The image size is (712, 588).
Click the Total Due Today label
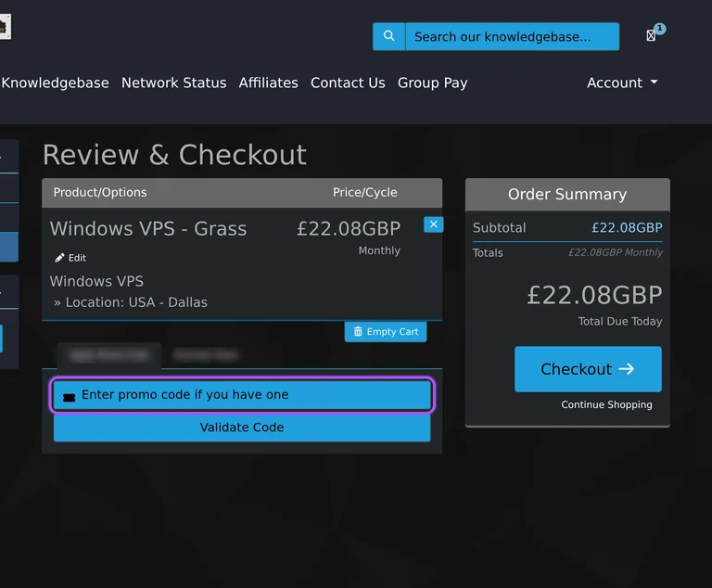coord(620,321)
